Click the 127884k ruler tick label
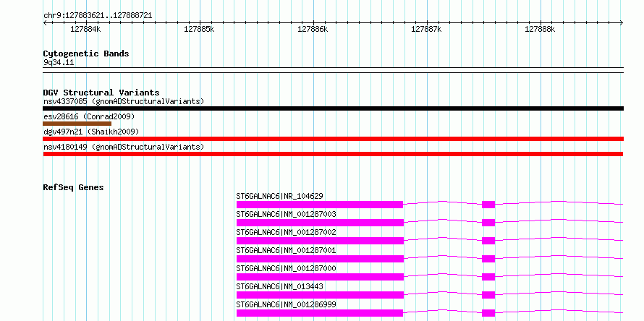Image resolution: width=644 pixels, height=321 pixels. 85,29
